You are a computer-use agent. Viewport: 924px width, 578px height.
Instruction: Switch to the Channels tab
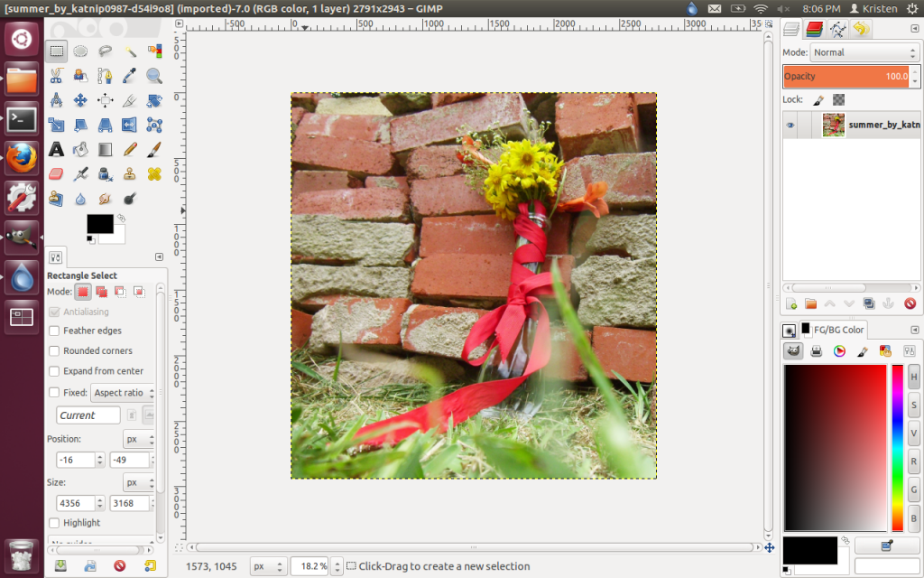pyautogui.click(x=815, y=28)
